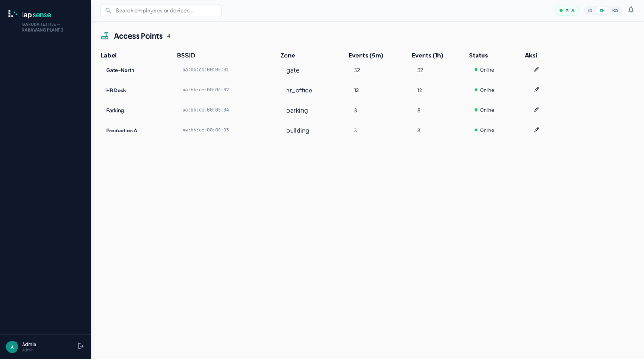The width and height of the screenshot is (644, 359).
Task: Select the Parking label
Action: [x=115, y=110]
